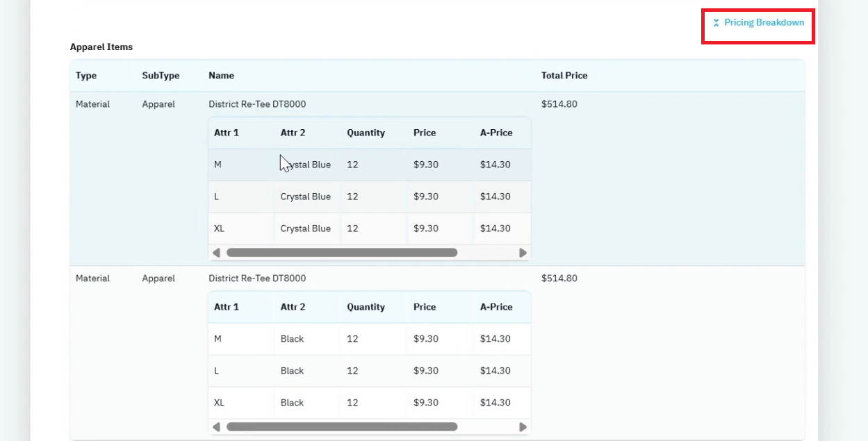Click the Apparel Items section heading
This screenshot has width=868, height=441.
[x=101, y=47]
